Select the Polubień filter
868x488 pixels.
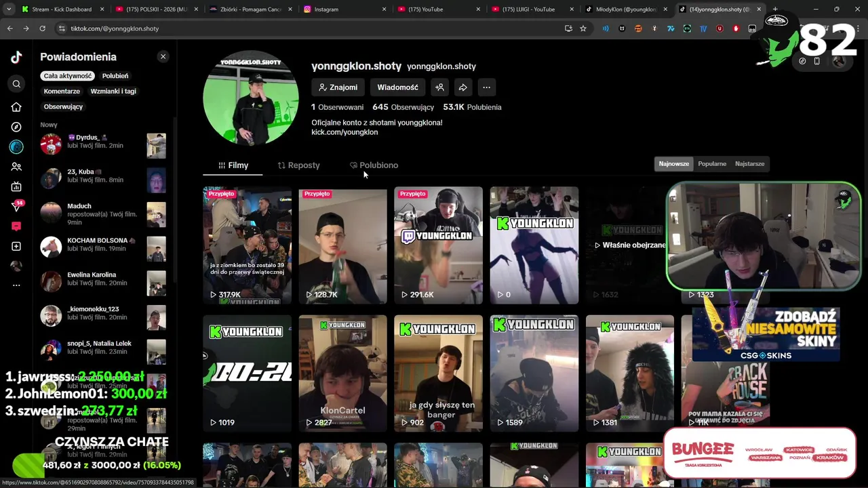pos(115,76)
